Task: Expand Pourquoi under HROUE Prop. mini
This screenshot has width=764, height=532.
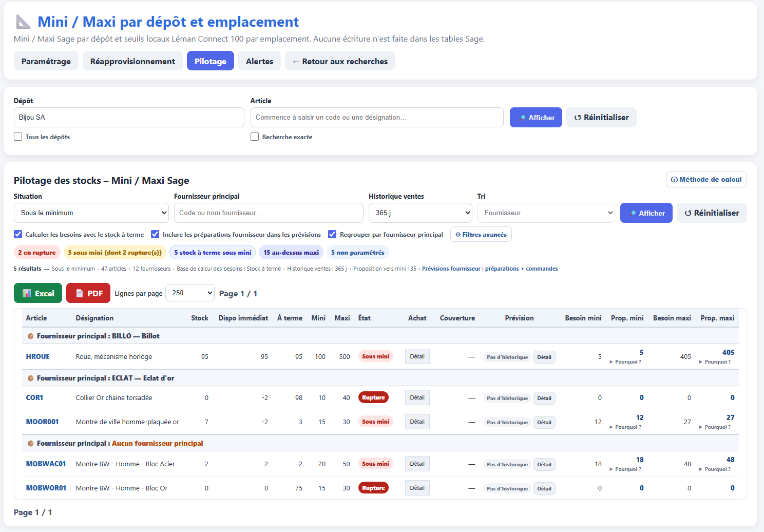Action: pos(626,362)
